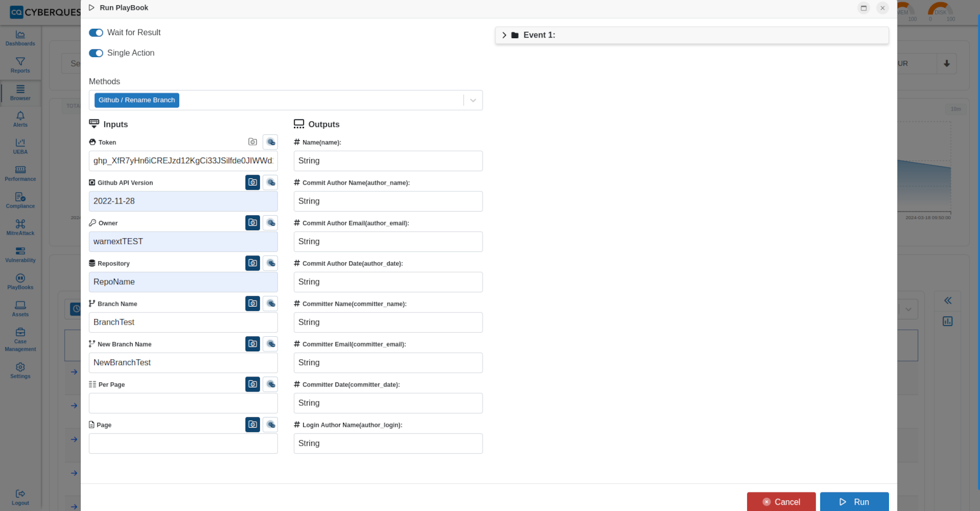Click the Repository field with RepoName

tap(183, 282)
